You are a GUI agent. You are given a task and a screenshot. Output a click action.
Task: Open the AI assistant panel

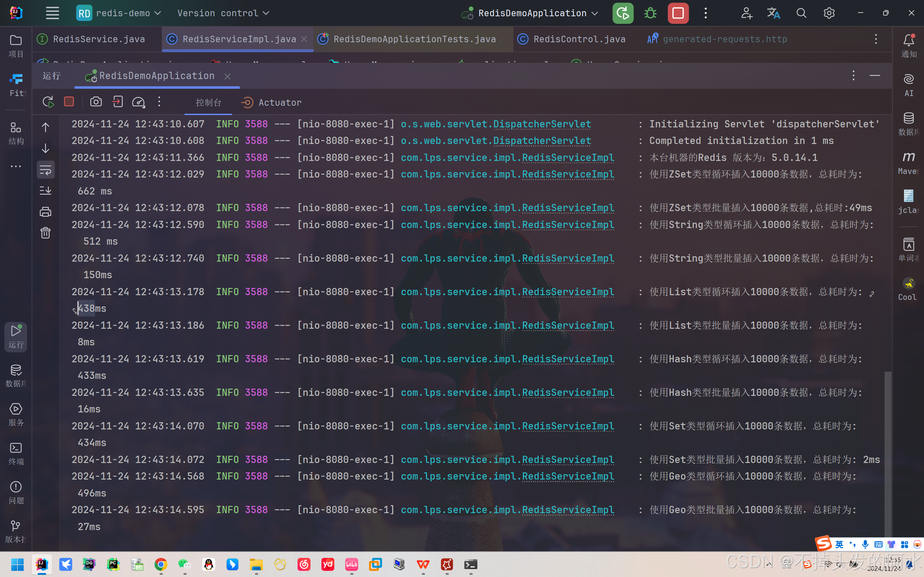[x=909, y=85]
